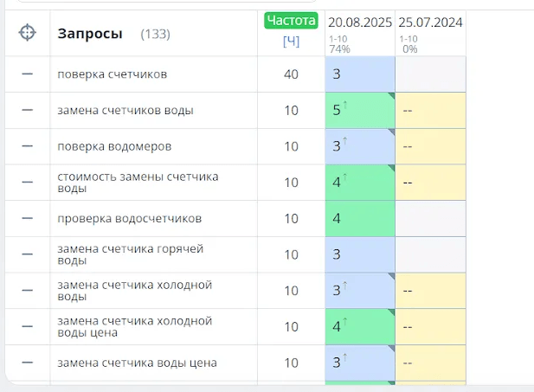Viewport: 534px width, 392px height.
Task: Click minus icon beside 'стоимость замены счетчика воды'
Action: (x=28, y=183)
